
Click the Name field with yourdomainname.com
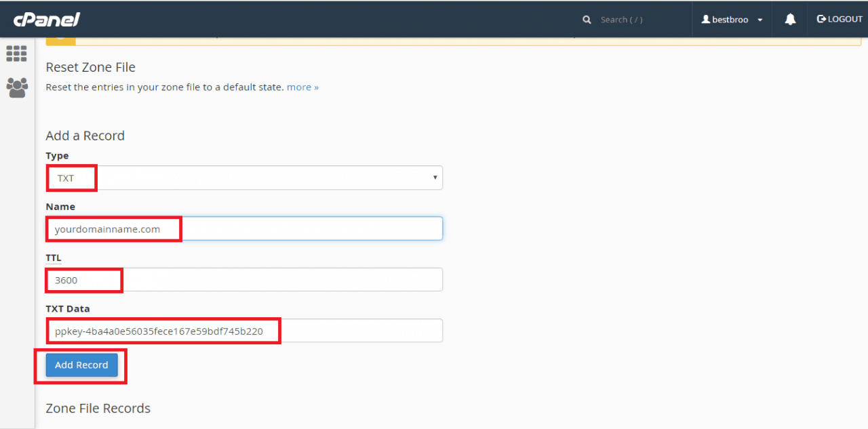(244, 228)
